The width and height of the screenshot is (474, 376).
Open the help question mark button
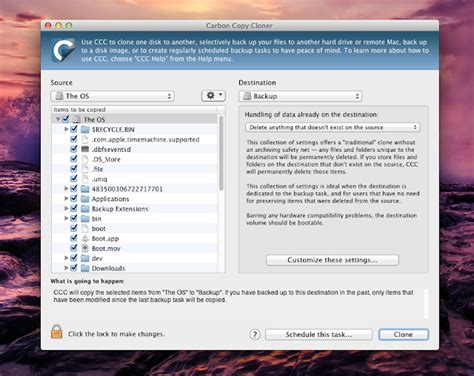pyautogui.click(x=255, y=334)
